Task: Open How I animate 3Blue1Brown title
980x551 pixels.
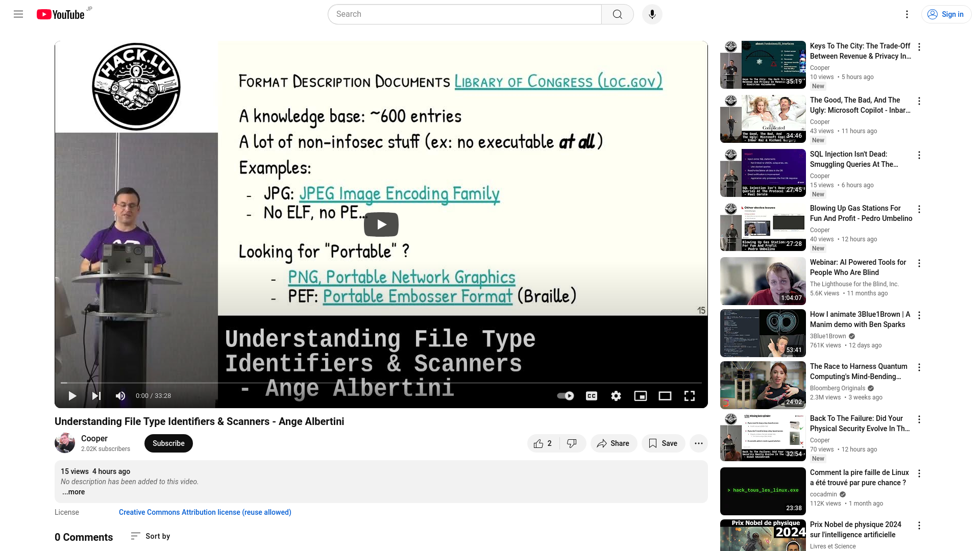Action: 860,319
